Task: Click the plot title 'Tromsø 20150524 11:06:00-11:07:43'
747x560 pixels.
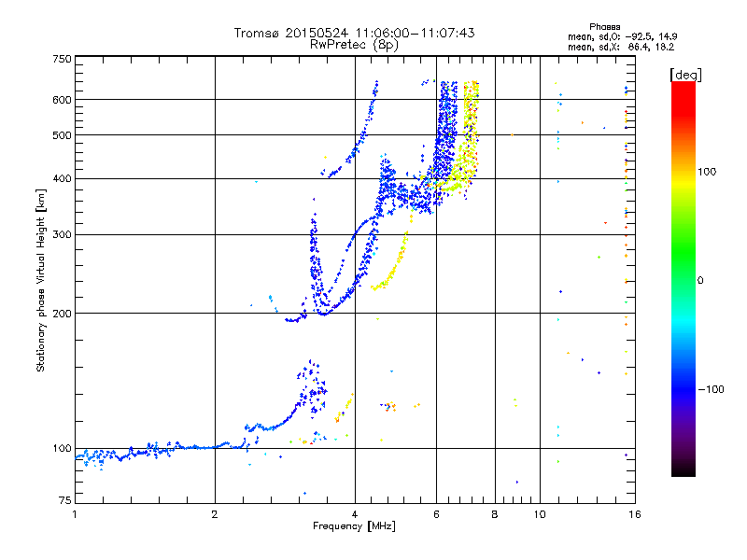Action: coord(354,33)
